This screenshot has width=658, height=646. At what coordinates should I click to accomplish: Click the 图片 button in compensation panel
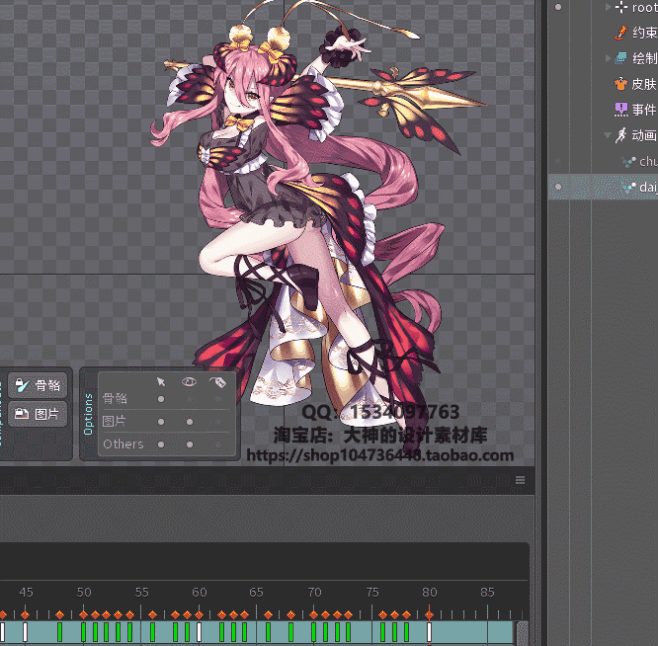point(37,413)
